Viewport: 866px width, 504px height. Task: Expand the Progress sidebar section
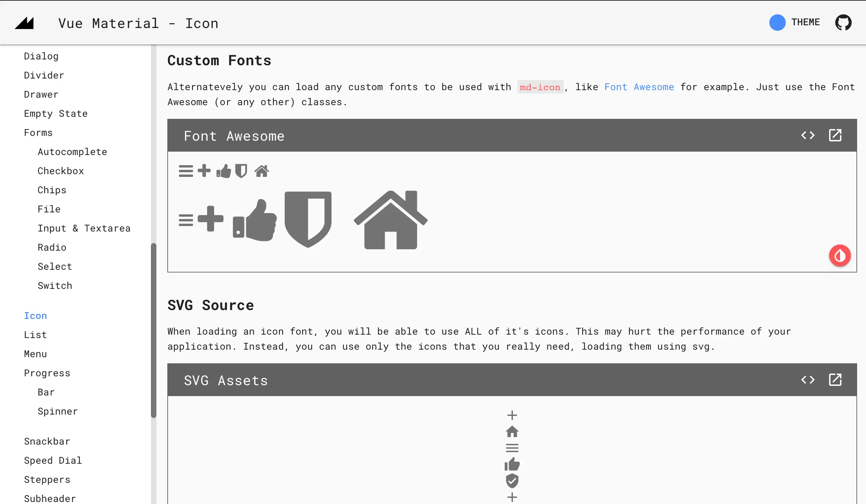coord(47,373)
